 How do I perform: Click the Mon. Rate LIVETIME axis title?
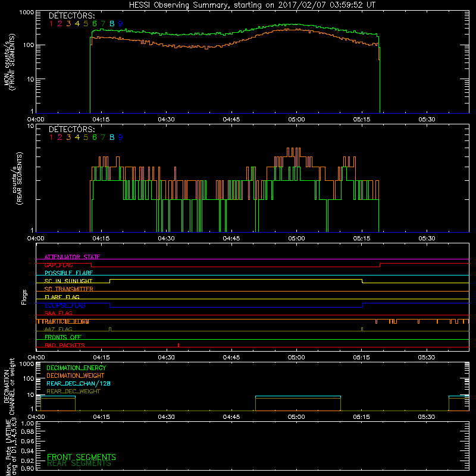pos(11,447)
